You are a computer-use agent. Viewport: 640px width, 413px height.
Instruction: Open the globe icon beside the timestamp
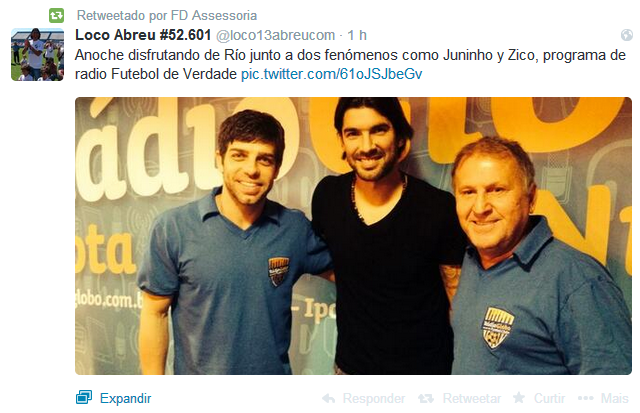[627, 35]
